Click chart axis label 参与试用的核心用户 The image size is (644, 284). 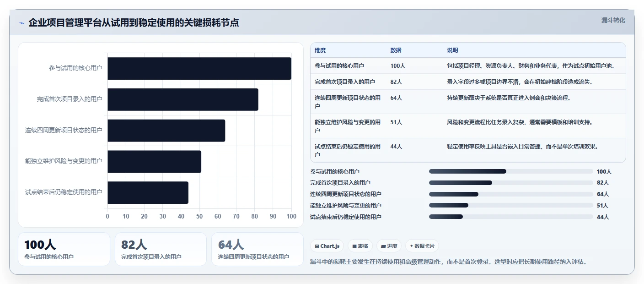pyautogui.click(x=75, y=68)
